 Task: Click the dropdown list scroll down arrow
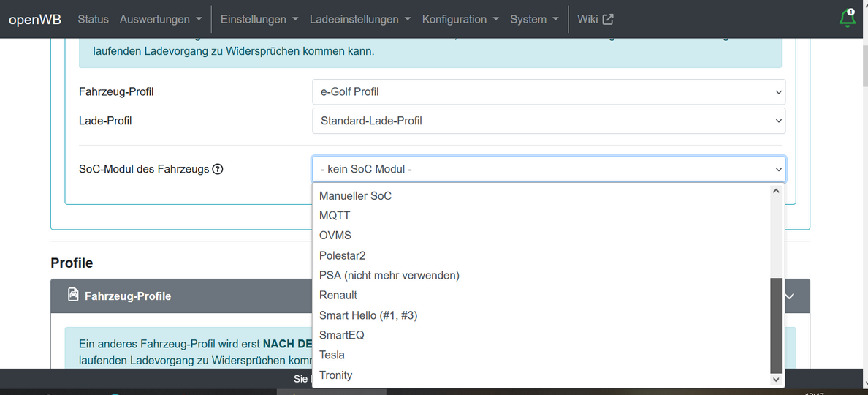tap(776, 380)
